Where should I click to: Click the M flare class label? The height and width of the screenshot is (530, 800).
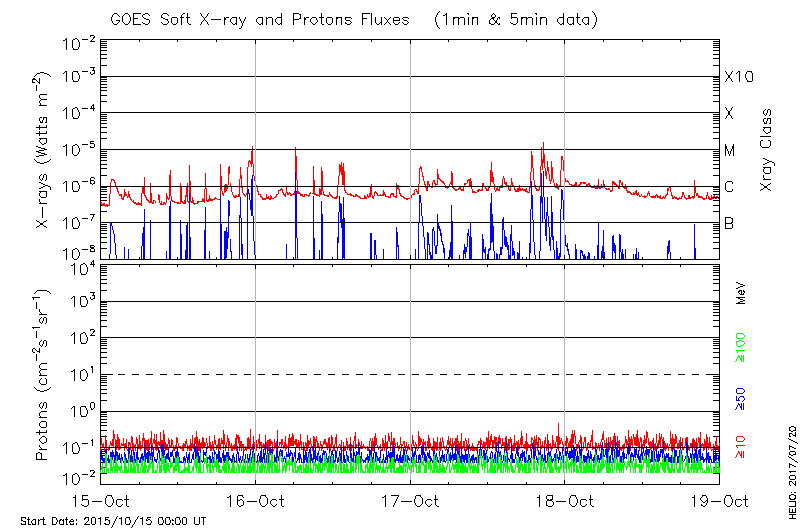[730, 150]
